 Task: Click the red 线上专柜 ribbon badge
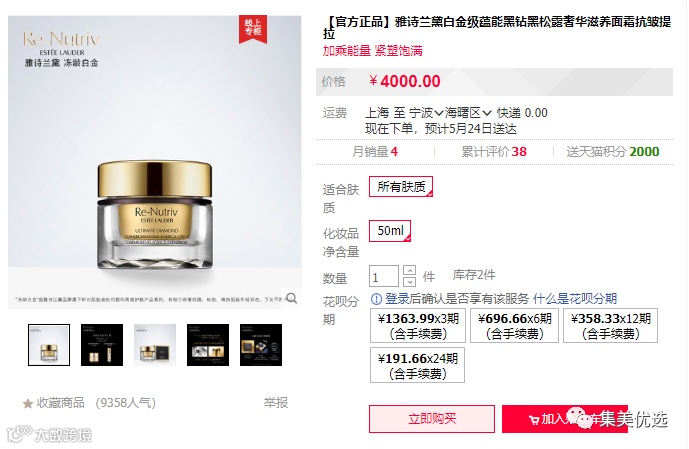pyautogui.click(x=253, y=29)
